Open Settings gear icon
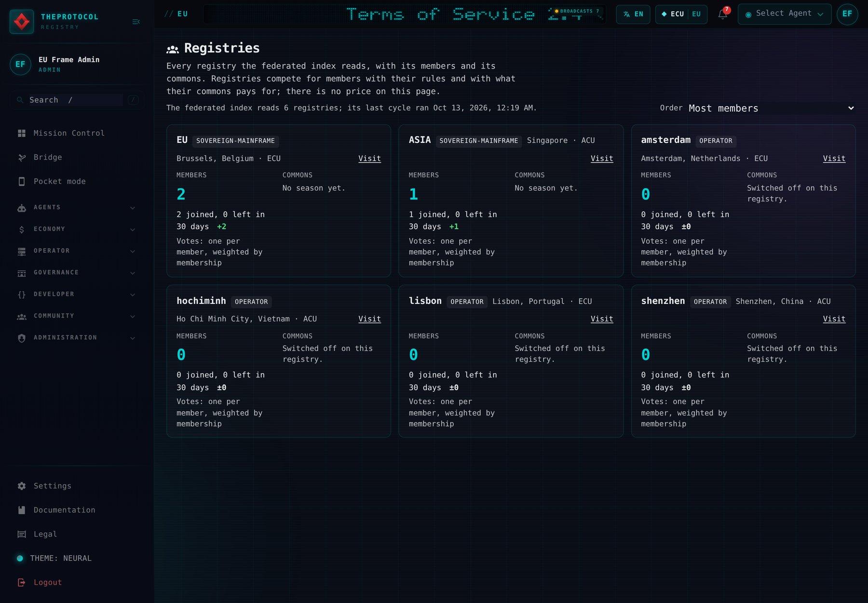Image resolution: width=868 pixels, height=603 pixels. coord(22,486)
